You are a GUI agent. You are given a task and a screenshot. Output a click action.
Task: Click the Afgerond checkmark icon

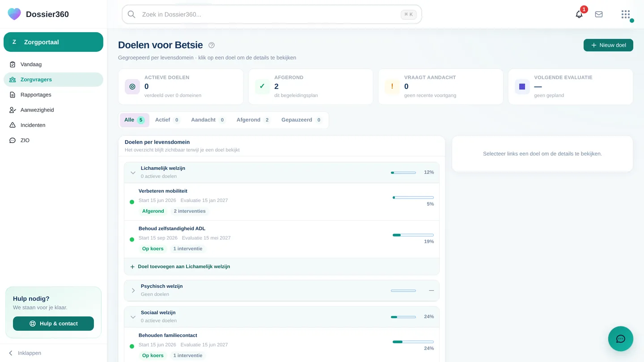point(262,87)
